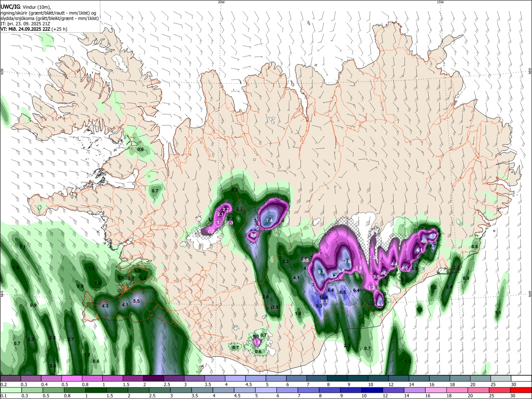Viewport: 532px width, 399px height.
Task: Click the lilac 14 rain scale swatch
Action: pyautogui.click(x=414, y=390)
